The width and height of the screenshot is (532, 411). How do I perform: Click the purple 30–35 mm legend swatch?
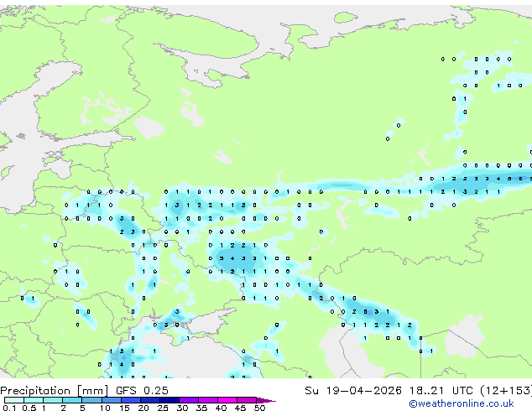[189, 400]
